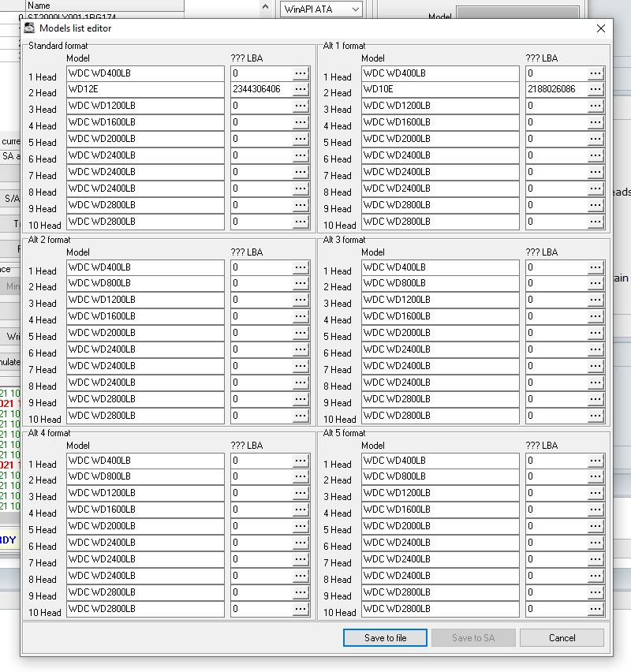Image resolution: width=631 pixels, height=672 pixels.
Task: Edit Standard format 4 Head model WD1600LB
Action: pyautogui.click(x=145, y=122)
